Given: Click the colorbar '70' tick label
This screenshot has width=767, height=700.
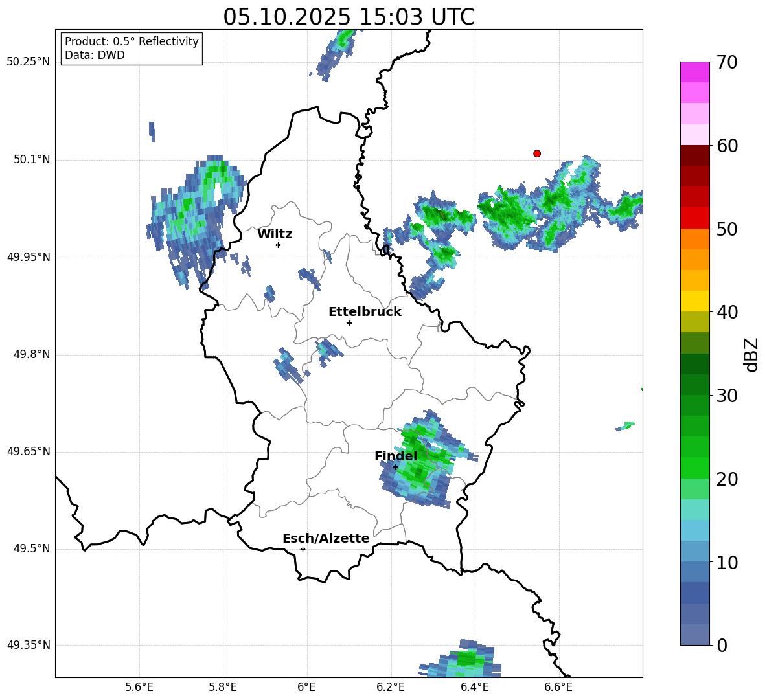Looking at the screenshot, I should (x=727, y=62).
